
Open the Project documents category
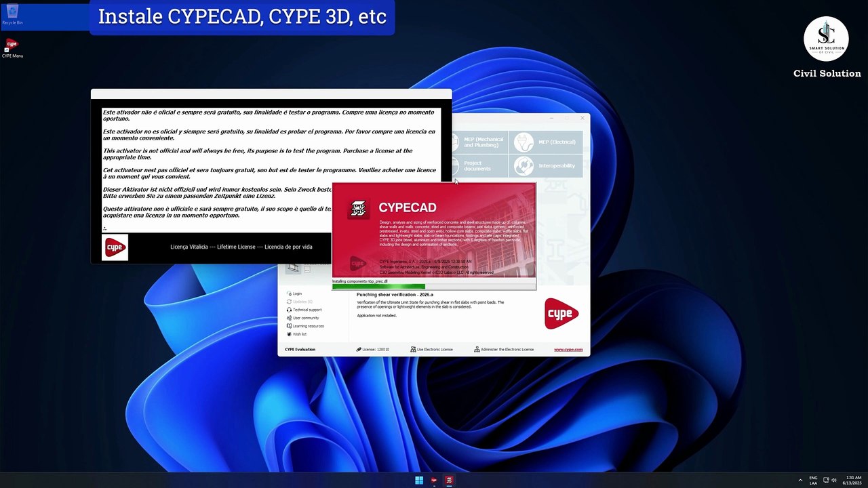480,166
